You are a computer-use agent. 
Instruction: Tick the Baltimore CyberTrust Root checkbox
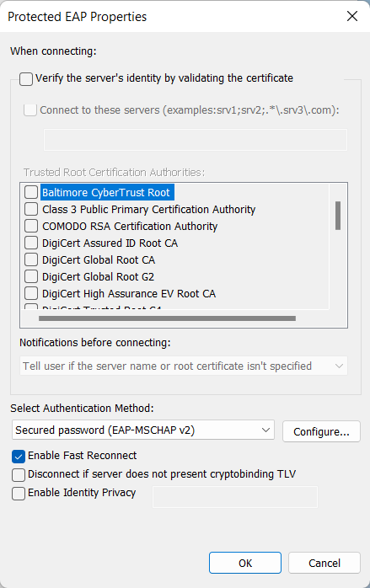pyautogui.click(x=31, y=192)
